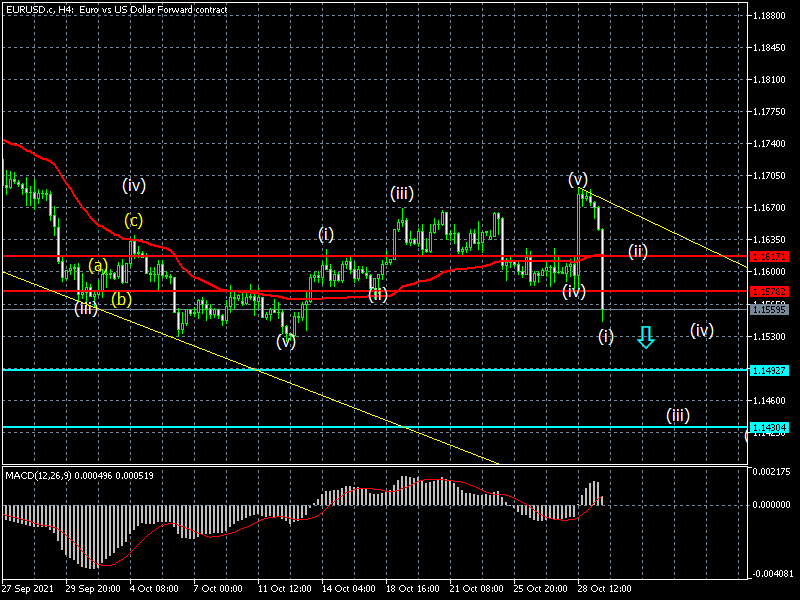
Task: Click the red 1.16171 price label
Action: click(774, 257)
